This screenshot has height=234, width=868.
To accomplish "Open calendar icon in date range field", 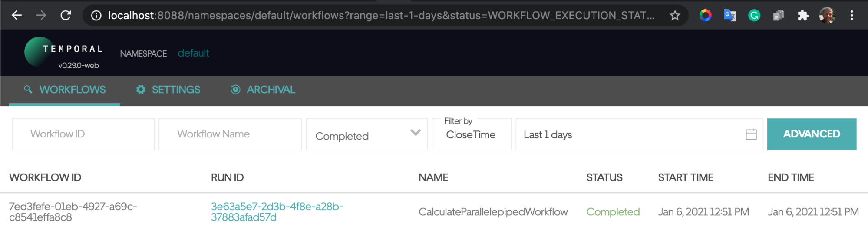I will (751, 134).
